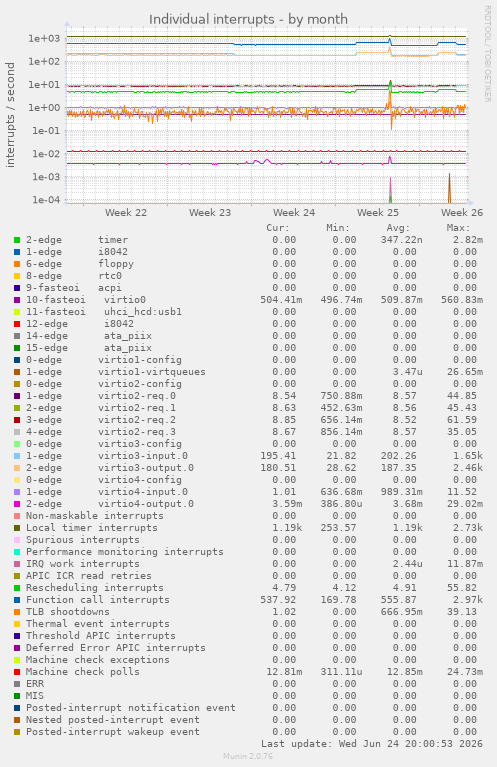The width and height of the screenshot is (497, 767).
Task: Click the magenta virtio4-output.0 swatch
Action: [x=17, y=504]
